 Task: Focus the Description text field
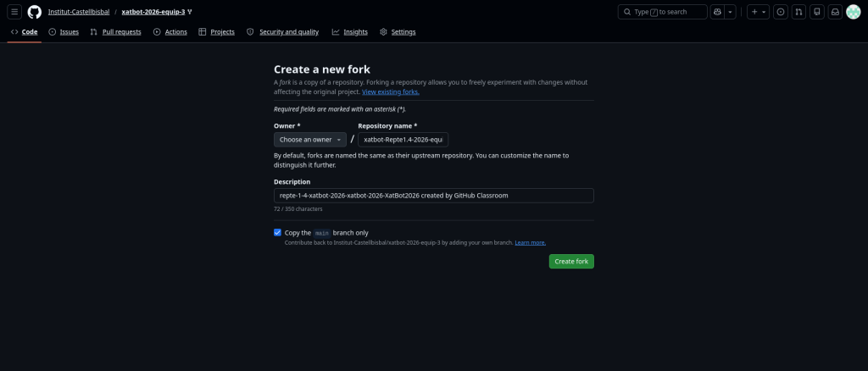(433, 196)
